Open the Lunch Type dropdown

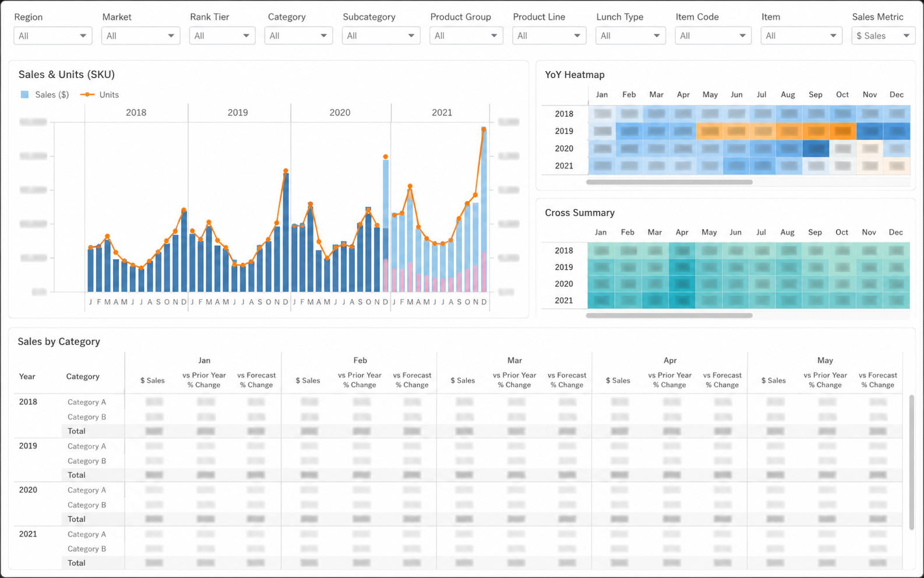pos(630,36)
